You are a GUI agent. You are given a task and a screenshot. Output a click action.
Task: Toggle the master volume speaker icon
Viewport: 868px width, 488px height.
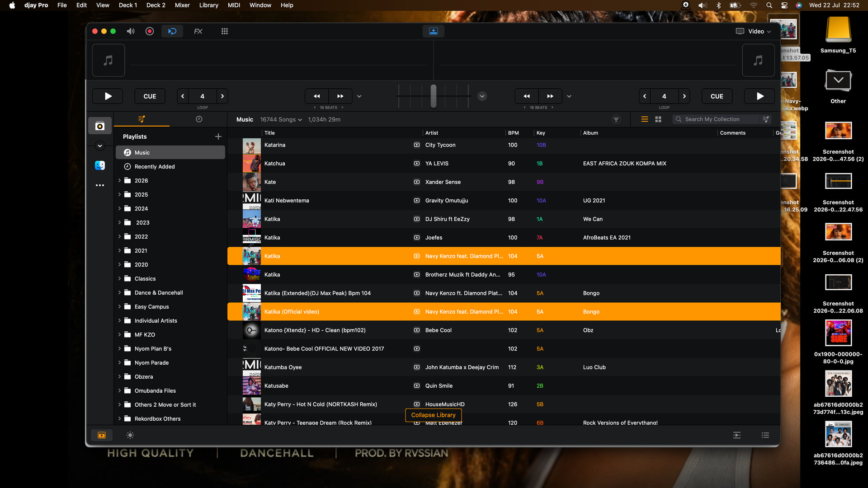point(131,31)
